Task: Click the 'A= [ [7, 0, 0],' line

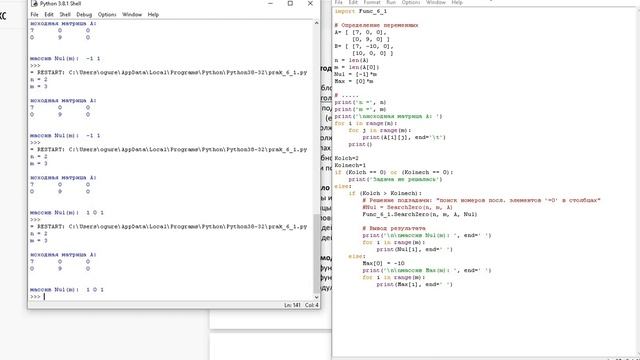Action: pyautogui.click(x=360, y=32)
